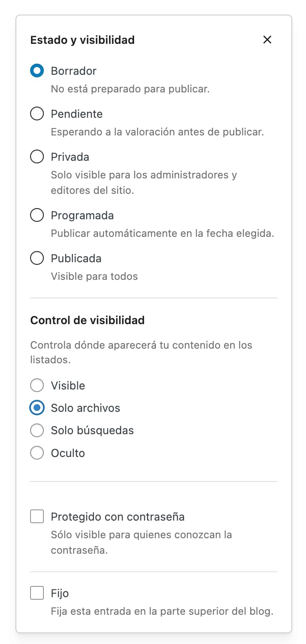The height and width of the screenshot is (644, 306).
Task: Choose Solo archivos visibility radio
Action: pyautogui.click(x=37, y=408)
